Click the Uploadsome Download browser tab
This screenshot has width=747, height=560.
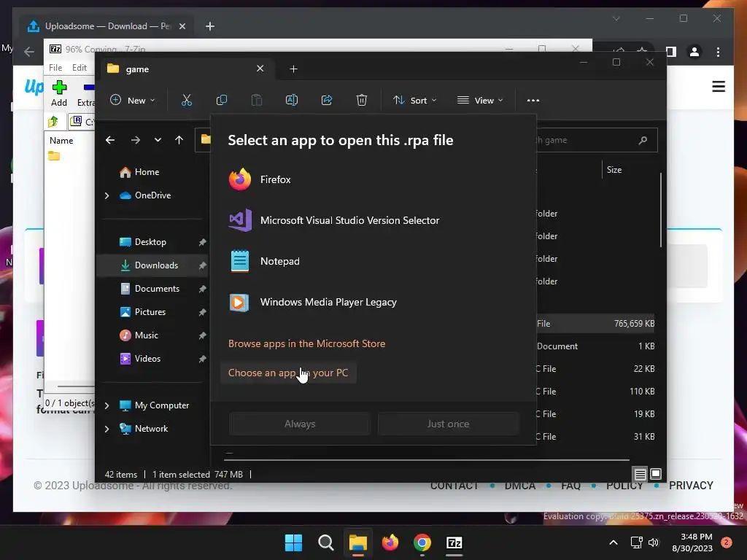coord(107,26)
